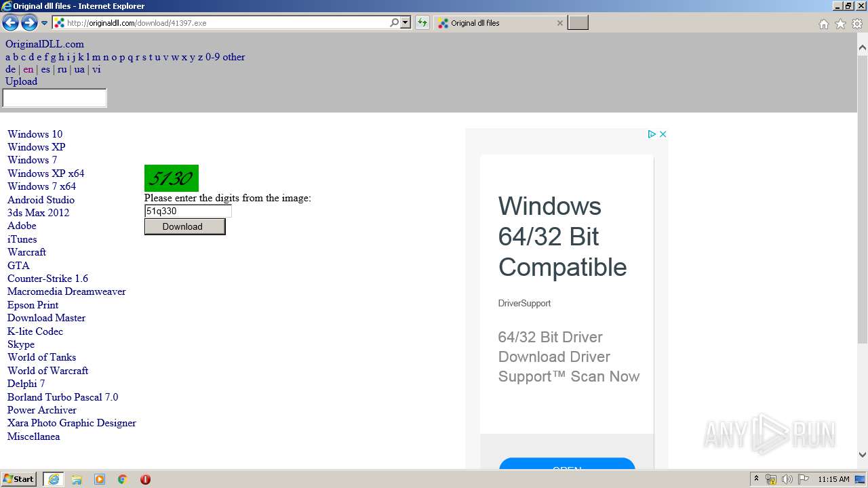Screen dimensions: 868x488
Task: Refresh the page with compatibility/refresh icon
Action: (x=422, y=23)
